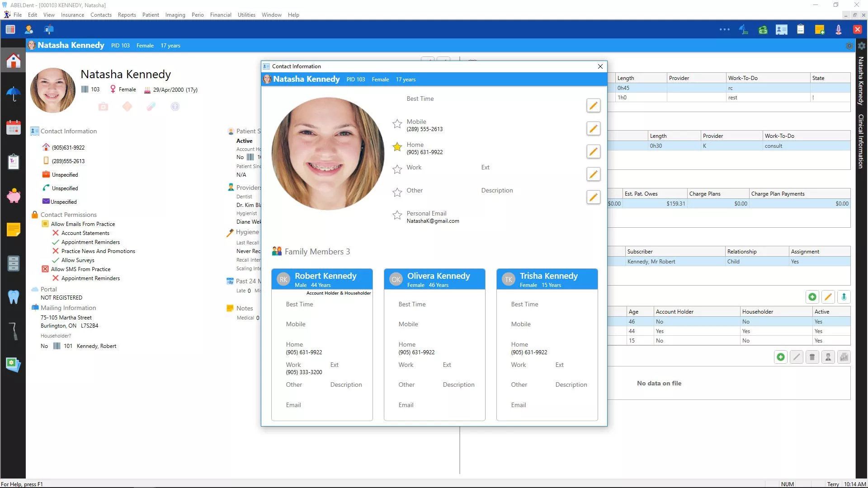Screen dimensions: 868x488
Task: Edit Mobile number with pencil icon
Action: [593, 129]
